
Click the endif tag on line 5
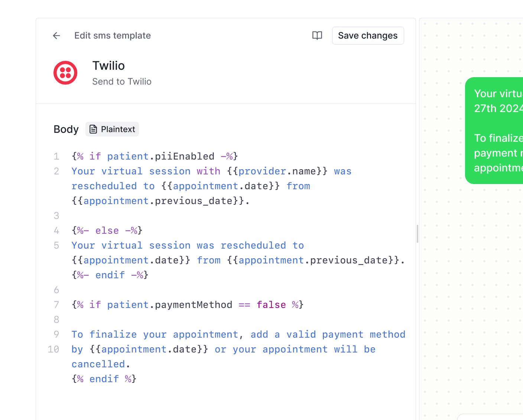tap(110, 275)
